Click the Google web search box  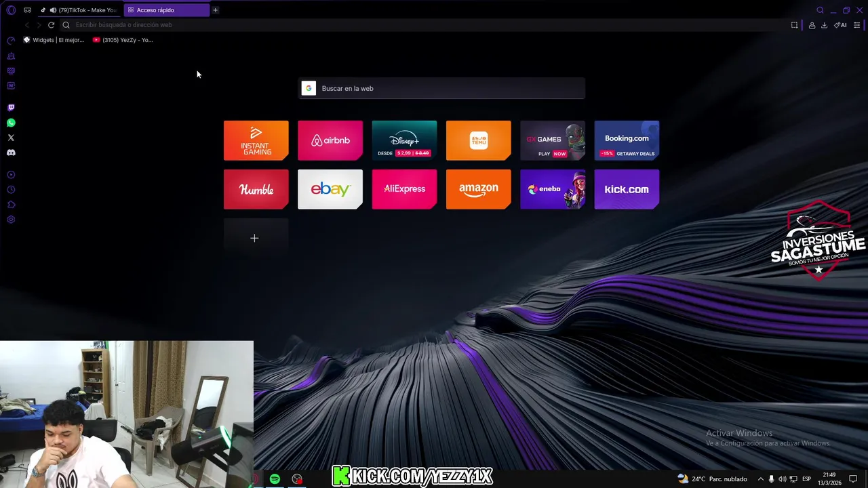coord(441,88)
